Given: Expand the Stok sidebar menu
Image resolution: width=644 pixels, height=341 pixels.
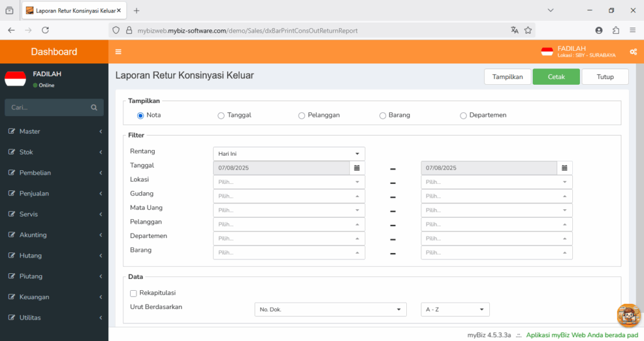Looking at the screenshot, I should 54,152.
